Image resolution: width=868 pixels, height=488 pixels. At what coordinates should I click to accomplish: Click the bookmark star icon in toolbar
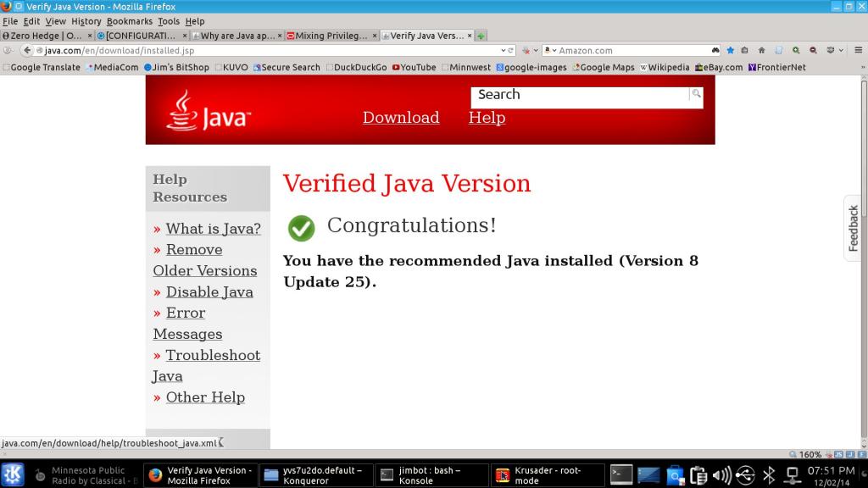[731, 51]
